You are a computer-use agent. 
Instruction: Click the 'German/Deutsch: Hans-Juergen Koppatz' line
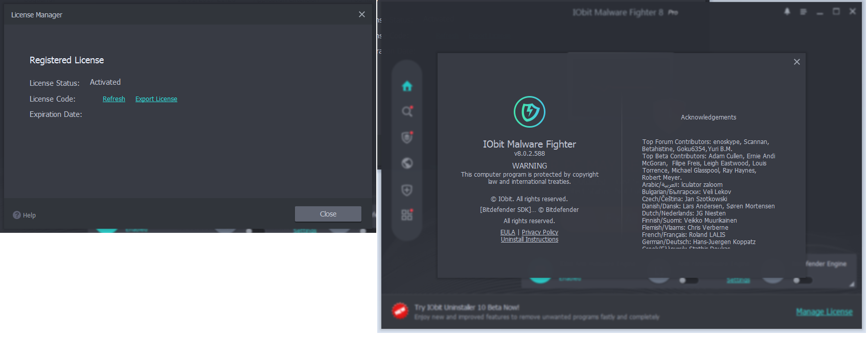click(699, 242)
